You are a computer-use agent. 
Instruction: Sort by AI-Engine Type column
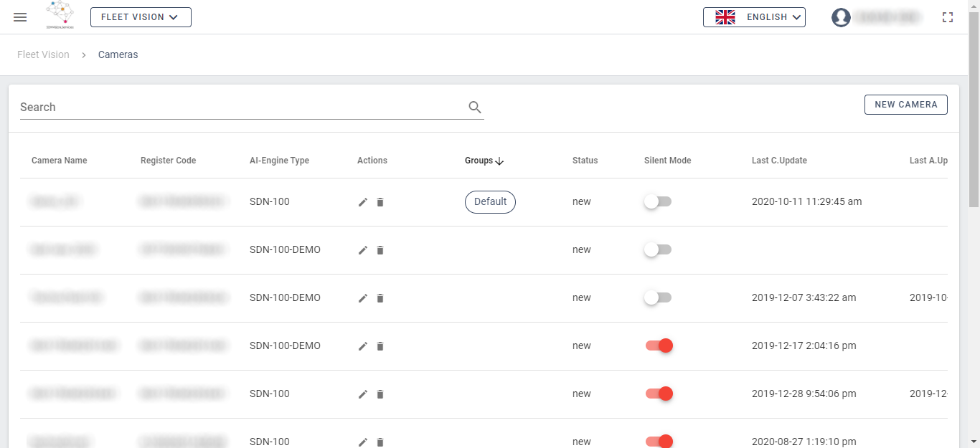coord(279,161)
